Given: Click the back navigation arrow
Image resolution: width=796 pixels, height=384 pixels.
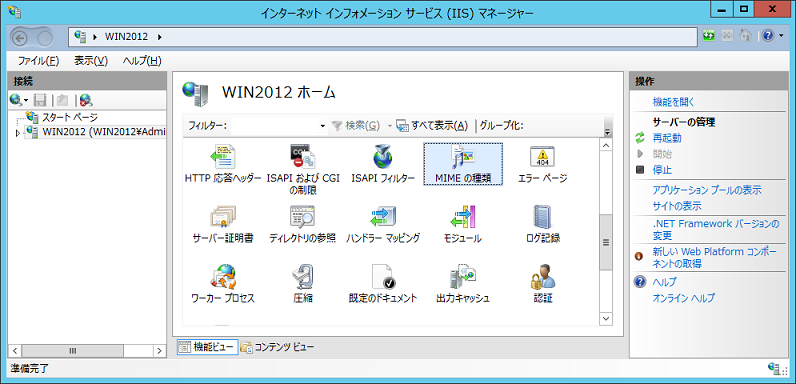Looking at the screenshot, I should tap(21, 37).
